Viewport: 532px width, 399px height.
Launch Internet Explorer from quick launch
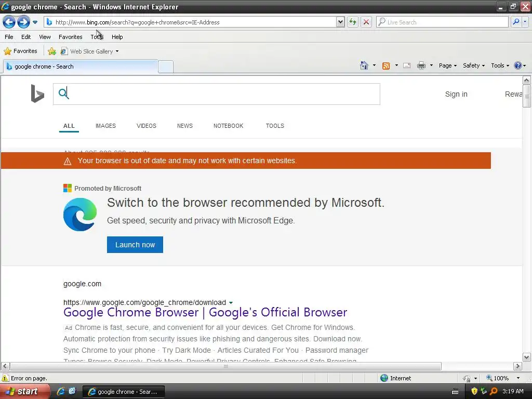click(61, 392)
